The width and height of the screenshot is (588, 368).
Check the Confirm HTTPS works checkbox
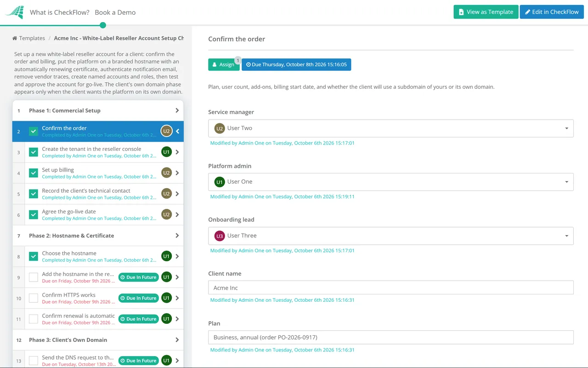coord(34,298)
